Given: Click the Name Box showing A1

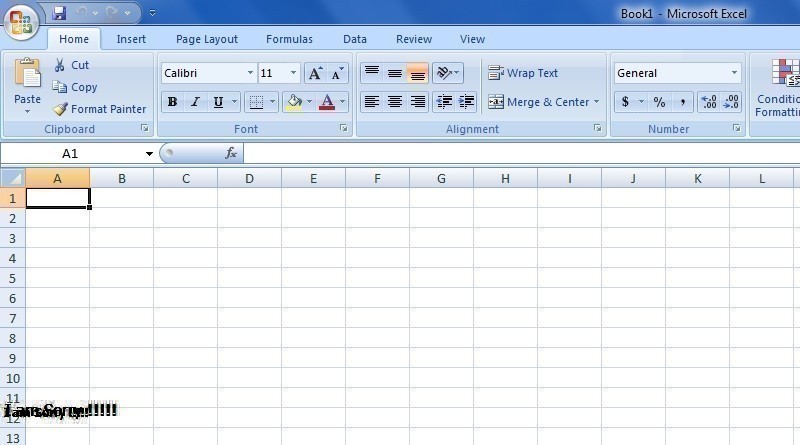Looking at the screenshot, I should [70, 154].
